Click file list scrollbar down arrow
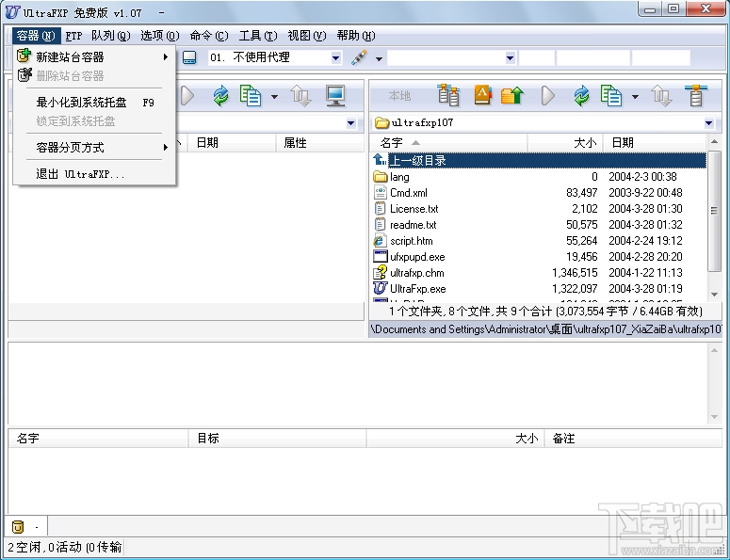730x560 pixels. pos(714,295)
